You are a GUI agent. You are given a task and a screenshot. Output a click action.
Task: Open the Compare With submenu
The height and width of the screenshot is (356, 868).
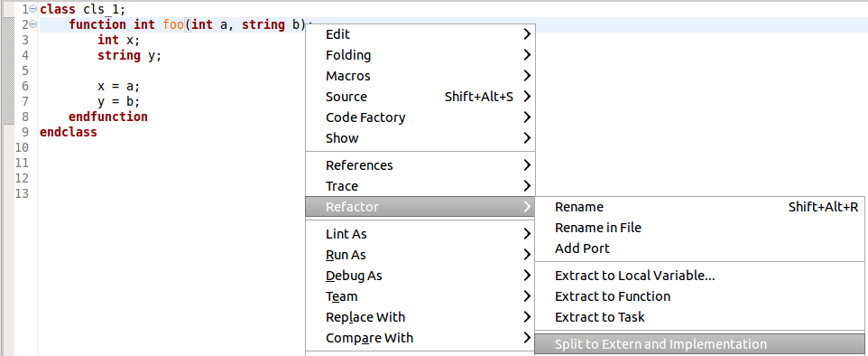click(x=420, y=338)
